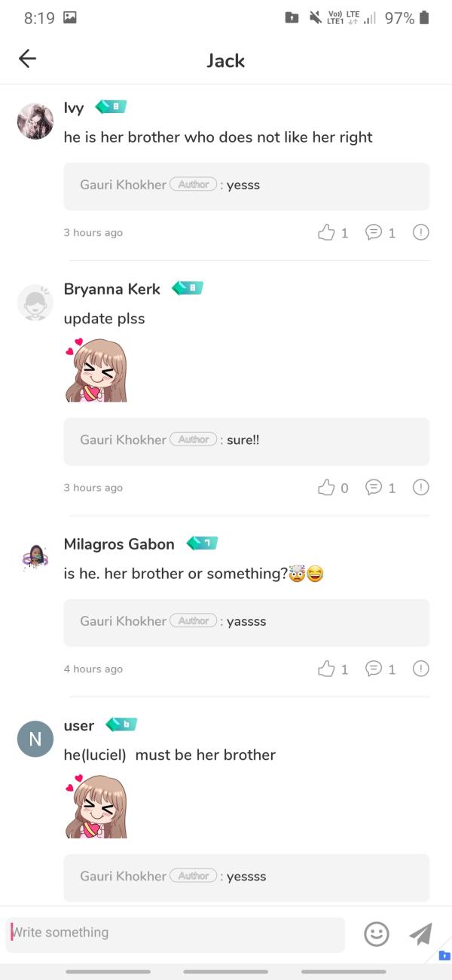The image size is (452, 980).
Task: Focus the "Write something" input field
Action: [x=175, y=933]
